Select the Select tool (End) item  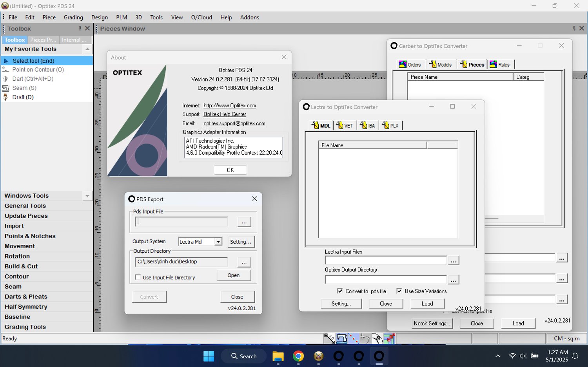pos(47,61)
